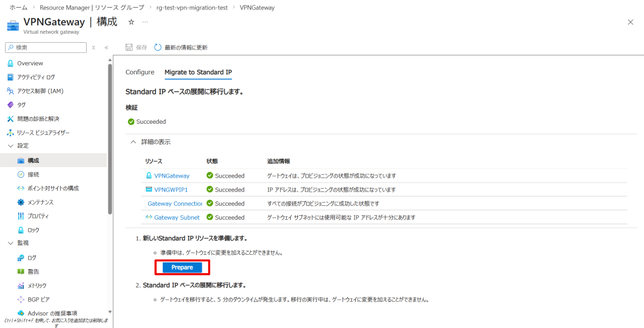644x328 pixels.
Task: Open アクティビティ ログ in the sidebar
Action: coord(36,77)
